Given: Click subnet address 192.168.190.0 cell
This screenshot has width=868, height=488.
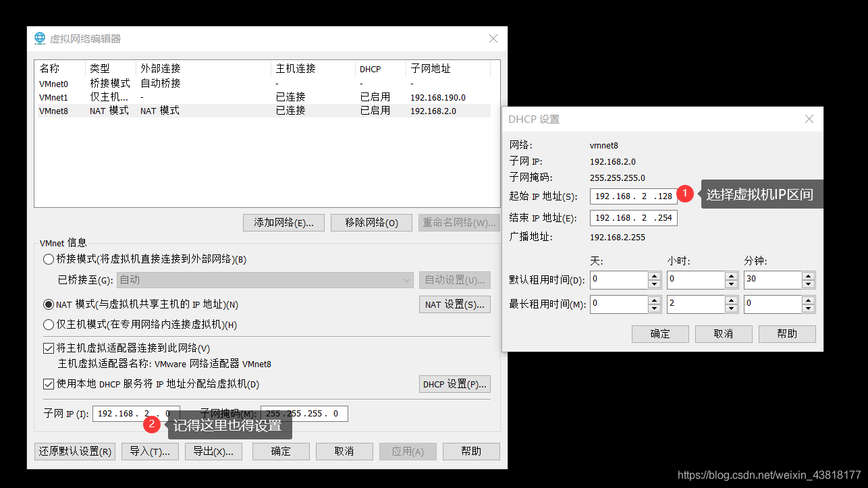Looking at the screenshot, I should [x=438, y=98].
